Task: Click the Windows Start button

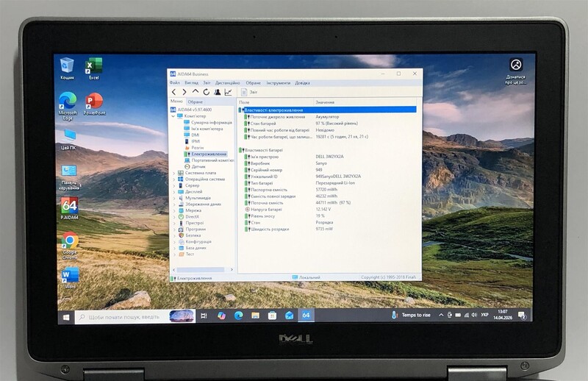Action: pyautogui.click(x=66, y=317)
